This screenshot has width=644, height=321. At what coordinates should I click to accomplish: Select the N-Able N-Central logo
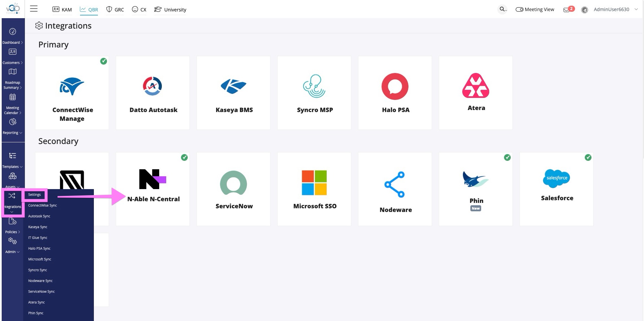152,179
